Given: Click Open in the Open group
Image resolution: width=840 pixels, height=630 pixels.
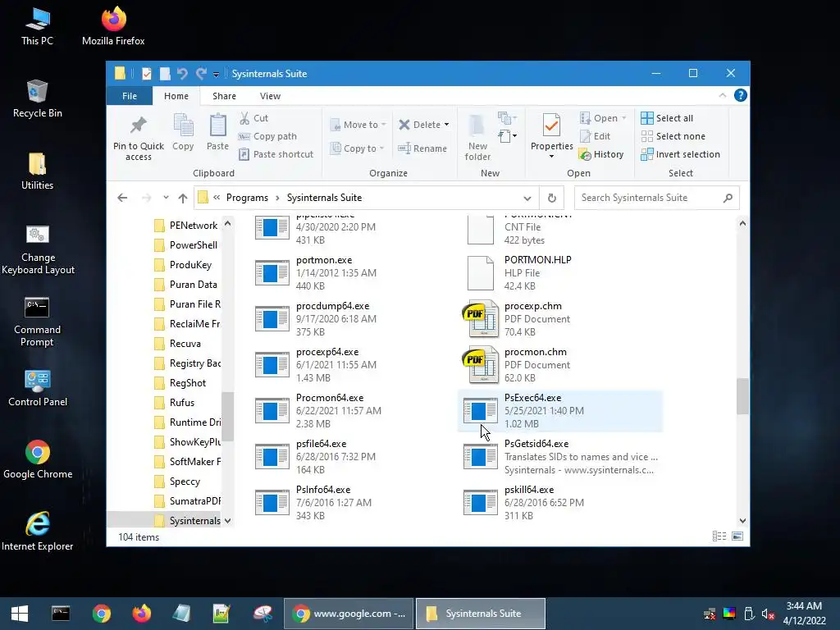Looking at the screenshot, I should tap(602, 118).
